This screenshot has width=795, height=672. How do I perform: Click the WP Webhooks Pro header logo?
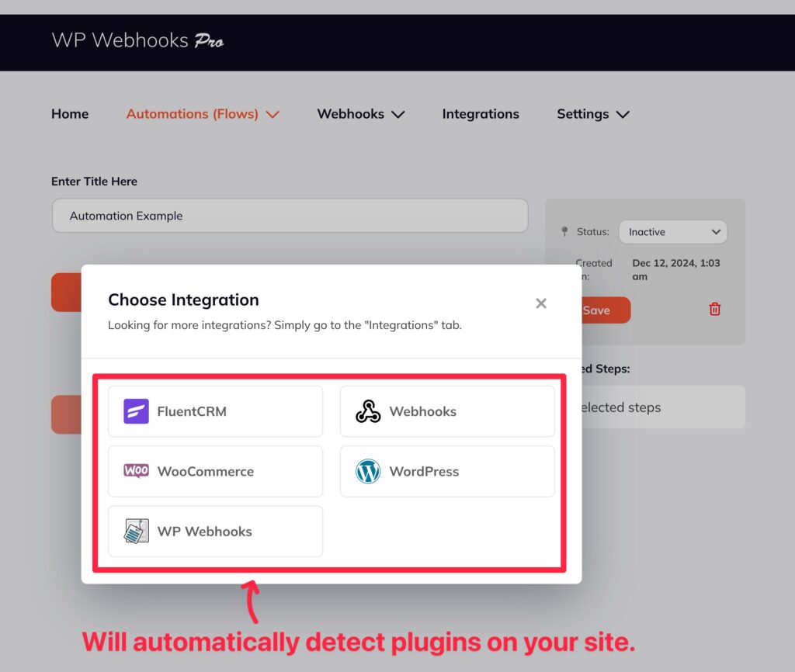[x=137, y=40]
